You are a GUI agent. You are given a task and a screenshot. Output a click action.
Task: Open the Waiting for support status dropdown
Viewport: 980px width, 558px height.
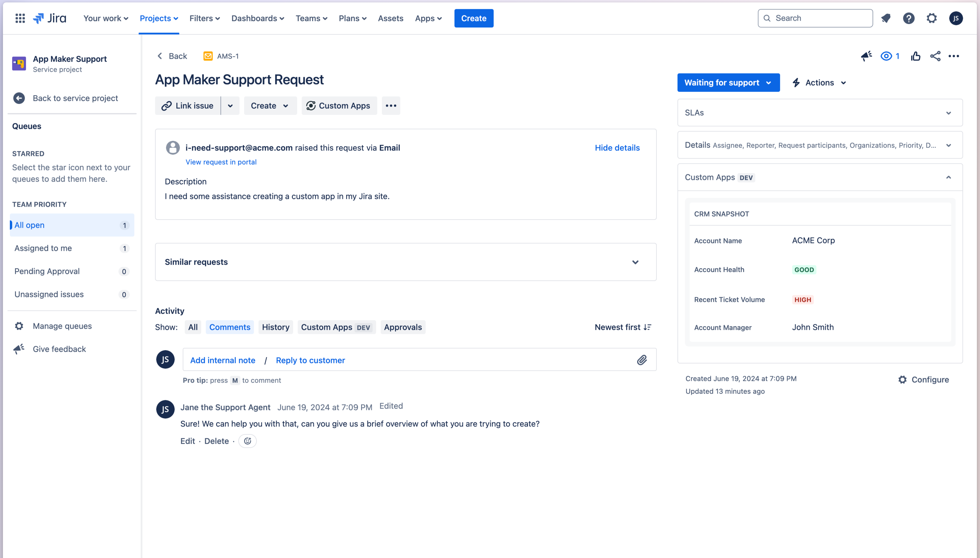[x=728, y=82]
